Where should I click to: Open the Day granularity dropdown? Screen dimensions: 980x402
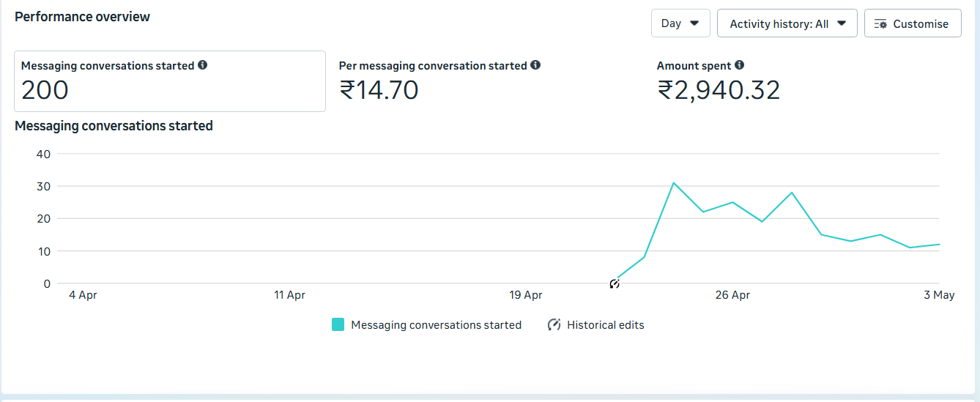click(680, 23)
